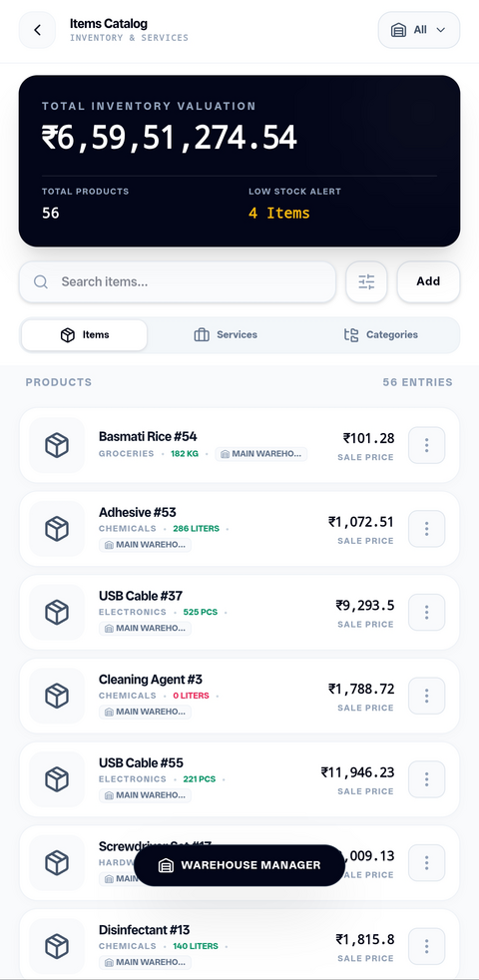Switch to the Categories tab
Screen dimensions: 479x980
381,335
